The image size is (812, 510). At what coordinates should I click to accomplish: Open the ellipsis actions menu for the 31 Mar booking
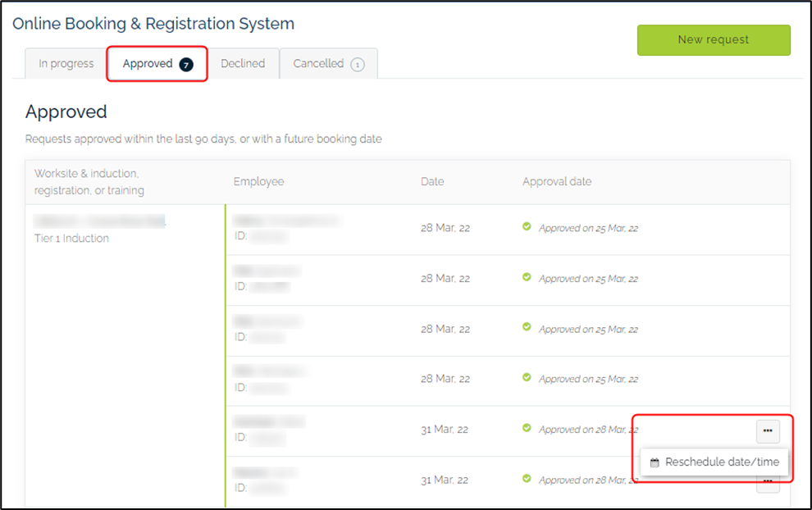pyautogui.click(x=767, y=430)
